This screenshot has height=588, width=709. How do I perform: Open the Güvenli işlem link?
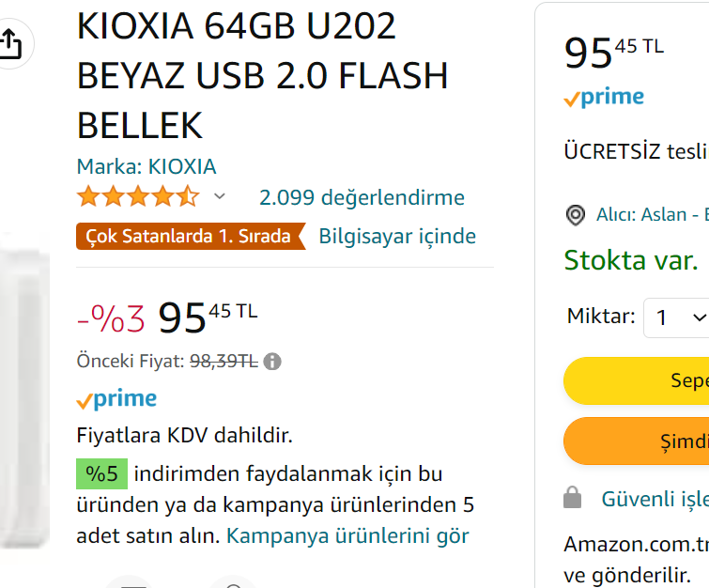(x=655, y=498)
